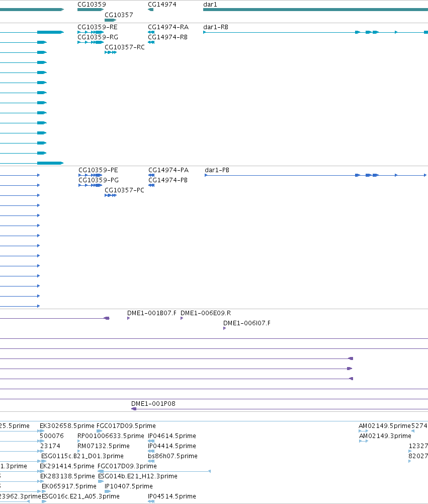Click the DME1-006E09.R feature label
Screen dimensions: 428x504
[206, 313]
